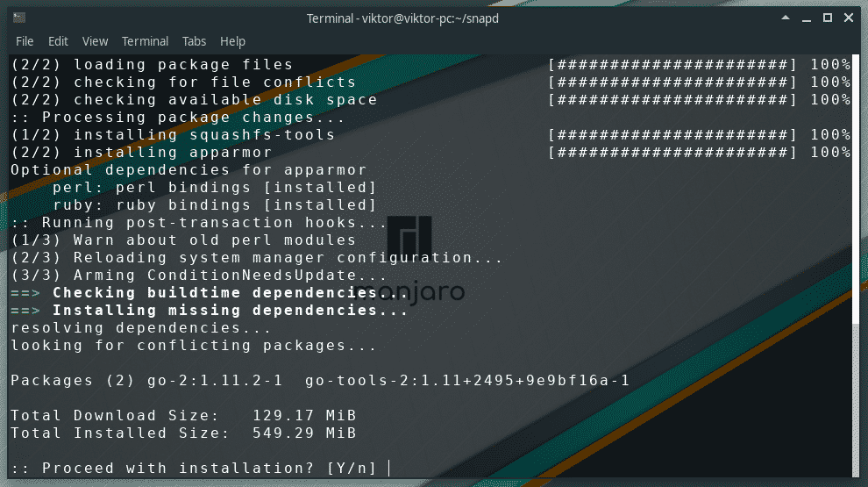The image size is (868, 487).
Task: Click 'resolving dependencies...' line
Action: [x=141, y=328]
